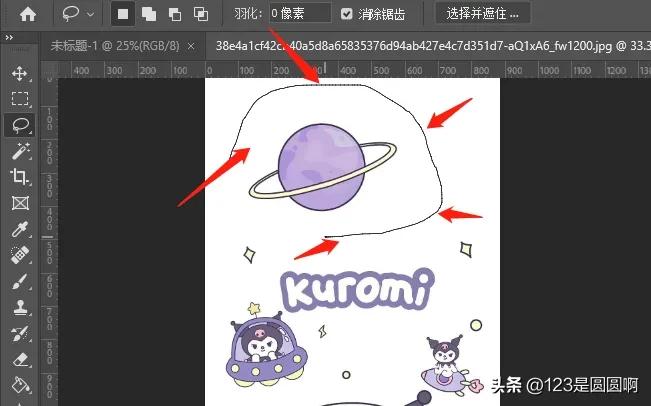Select the New Selection mode icon
651x406 pixels.
coord(122,14)
